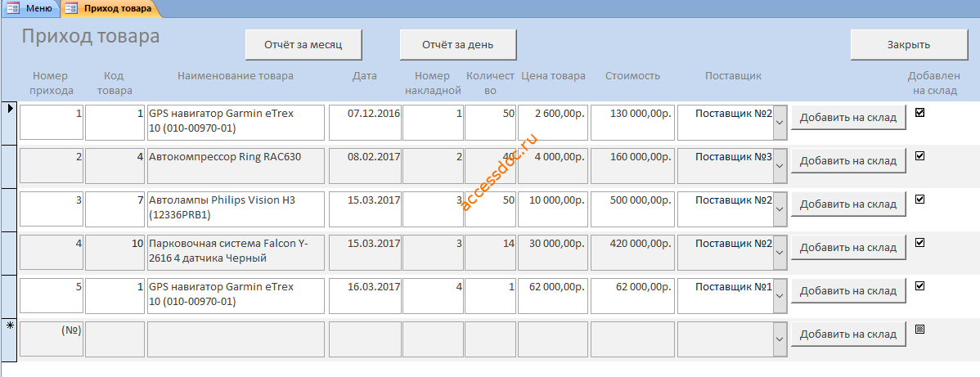Add receipt 4 Парковочная система to the warehouse
Screen dimensions: 980x377
tap(848, 247)
